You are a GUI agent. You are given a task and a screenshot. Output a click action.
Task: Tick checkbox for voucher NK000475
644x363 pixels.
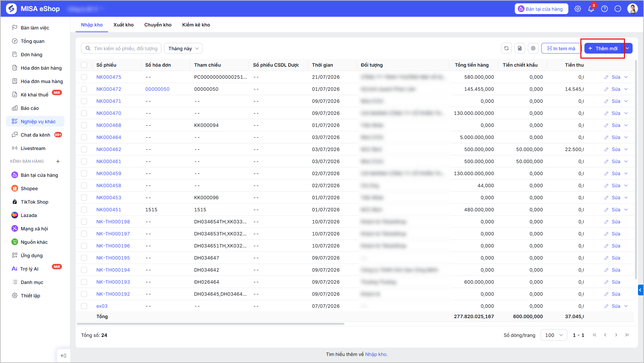tap(84, 77)
